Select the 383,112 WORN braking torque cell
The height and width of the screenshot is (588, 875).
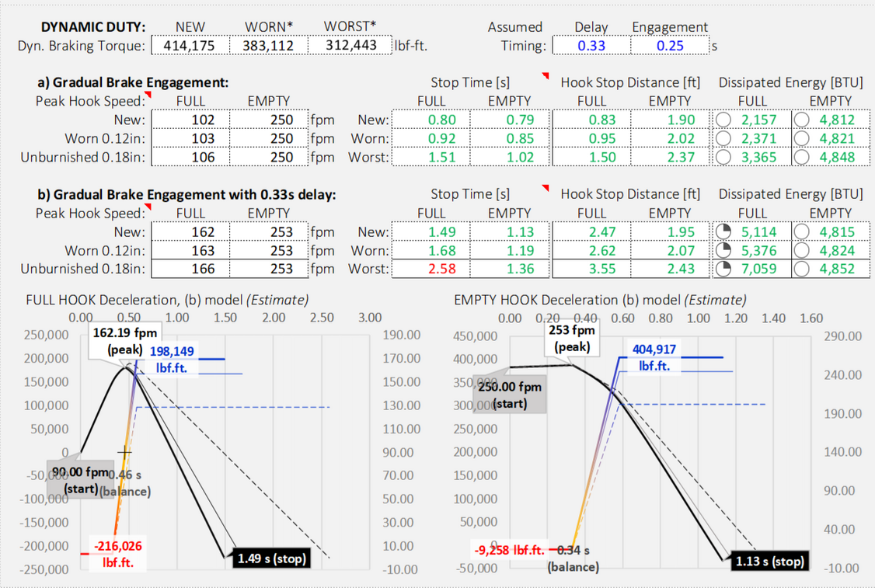(x=269, y=45)
